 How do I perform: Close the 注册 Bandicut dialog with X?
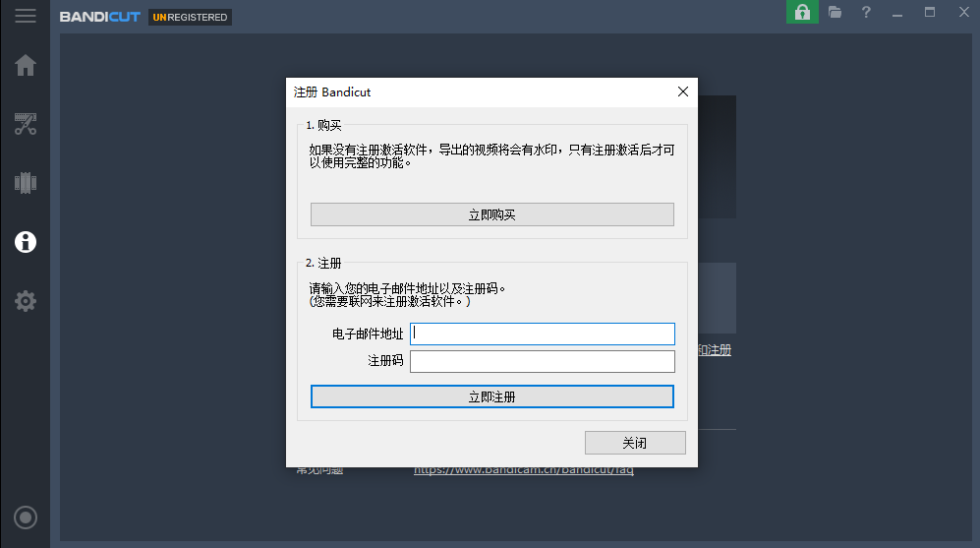682,91
